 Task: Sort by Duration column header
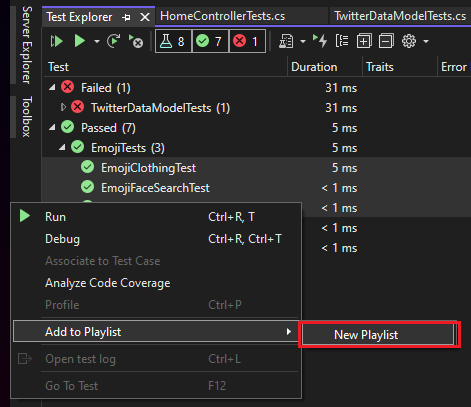325,67
